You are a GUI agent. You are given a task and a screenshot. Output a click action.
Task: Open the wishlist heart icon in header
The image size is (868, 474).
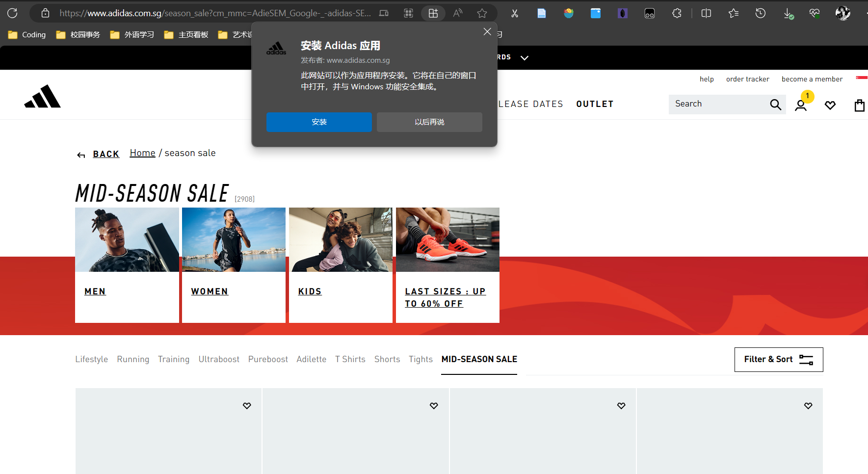(x=830, y=105)
